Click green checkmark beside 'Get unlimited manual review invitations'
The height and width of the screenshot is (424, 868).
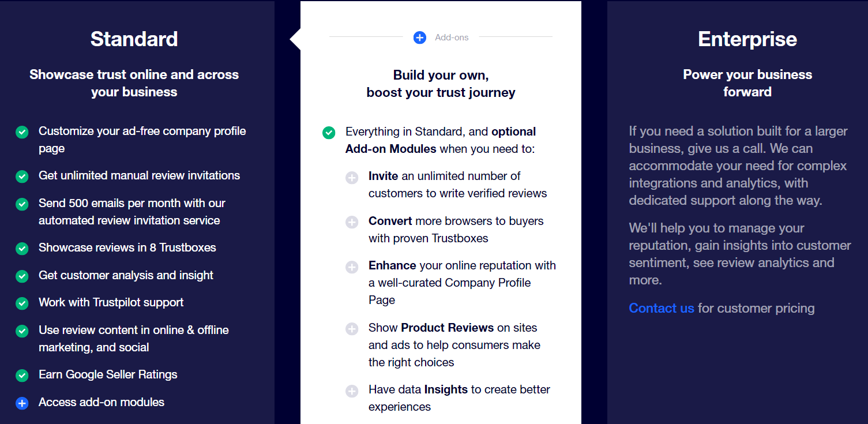22,177
